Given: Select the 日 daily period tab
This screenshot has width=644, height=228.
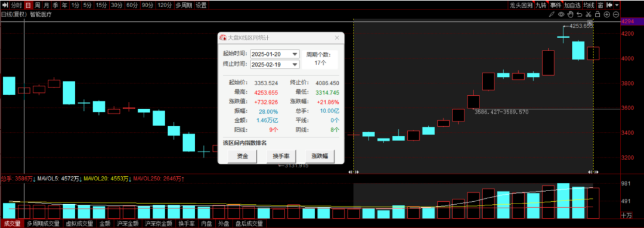Looking at the screenshot, I should click(28, 5).
